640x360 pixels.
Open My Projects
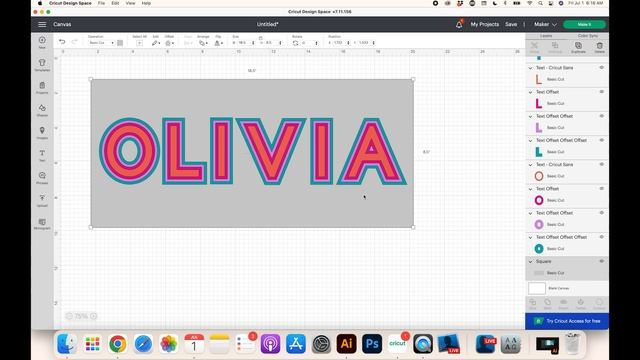pos(484,24)
